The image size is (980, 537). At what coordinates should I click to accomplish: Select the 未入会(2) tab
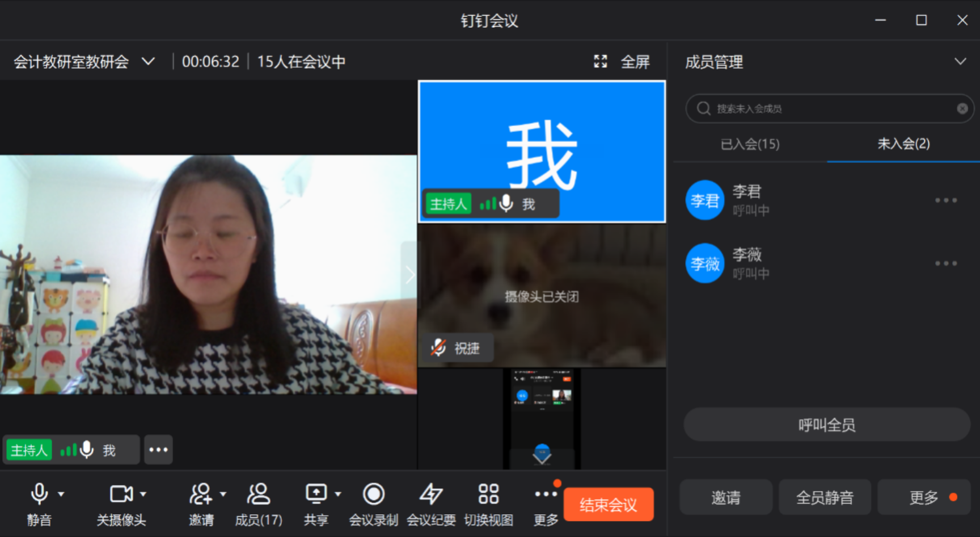coord(904,144)
